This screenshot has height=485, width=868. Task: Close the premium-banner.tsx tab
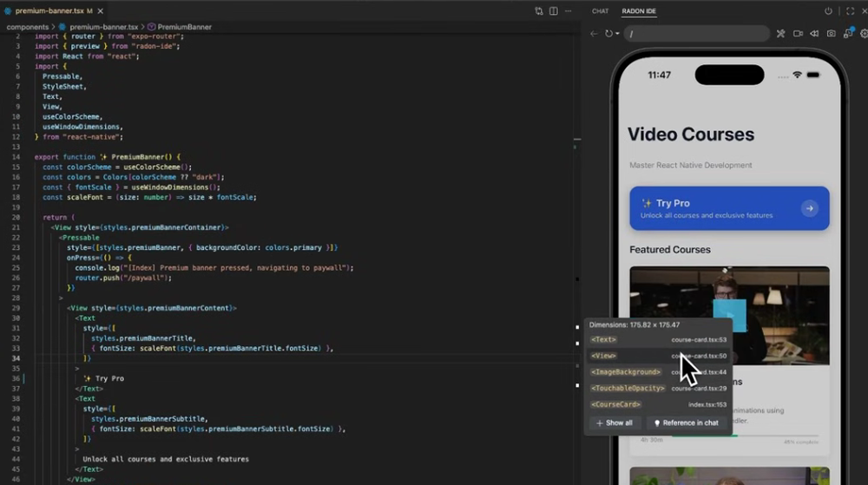[100, 11]
